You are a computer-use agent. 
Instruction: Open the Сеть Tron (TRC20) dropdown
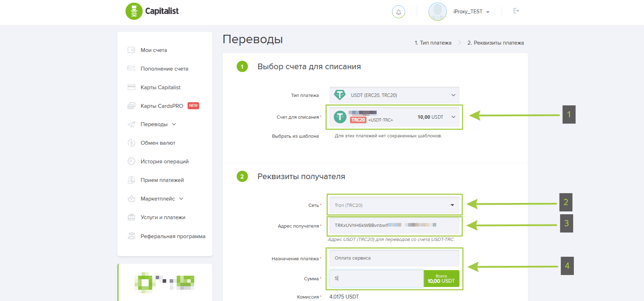pyautogui.click(x=394, y=205)
